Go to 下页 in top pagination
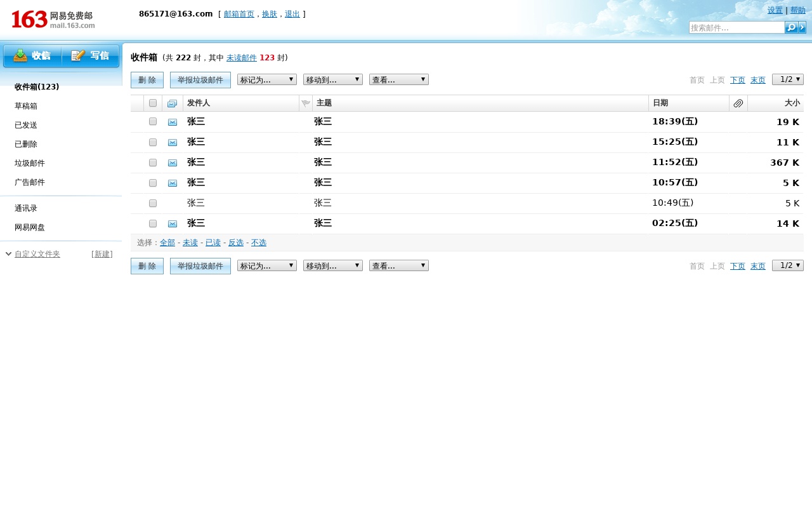The image size is (812, 508). click(x=738, y=80)
